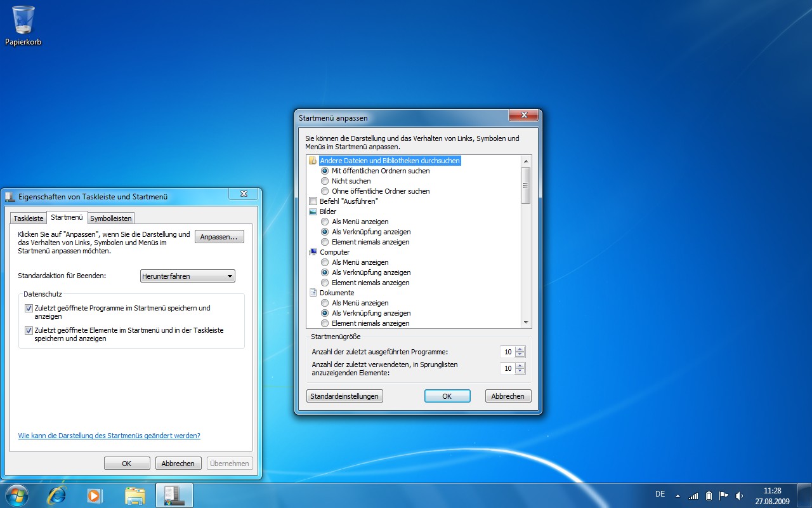Select 'Als Menü anzeigen' under Computer
This screenshot has width=812, height=508.
(x=324, y=262)
